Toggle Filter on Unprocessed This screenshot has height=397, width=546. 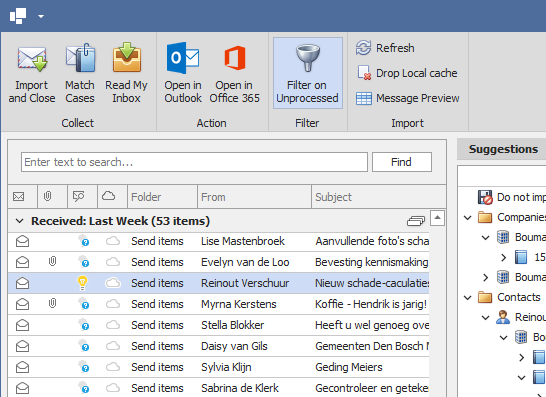[307, 73]
